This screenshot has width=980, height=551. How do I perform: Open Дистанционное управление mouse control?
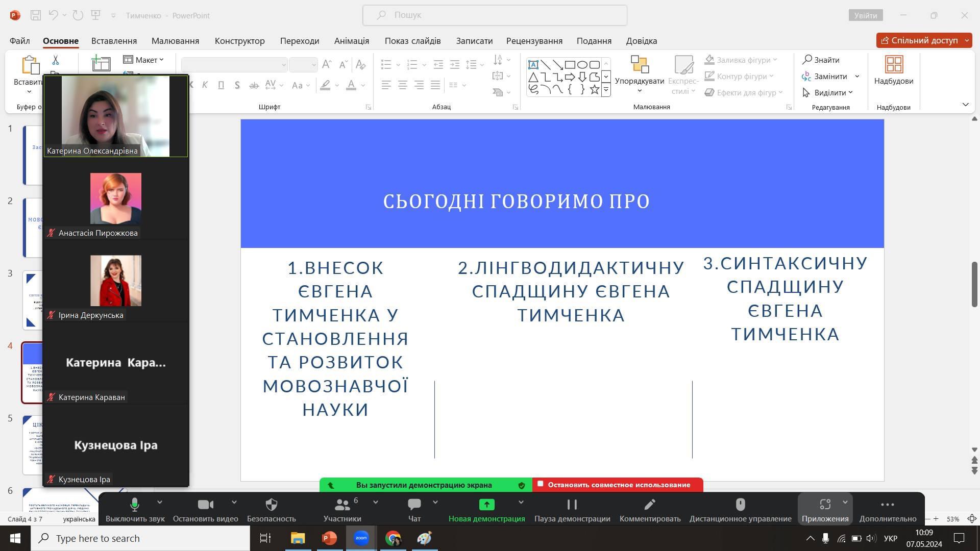[740, 510]
